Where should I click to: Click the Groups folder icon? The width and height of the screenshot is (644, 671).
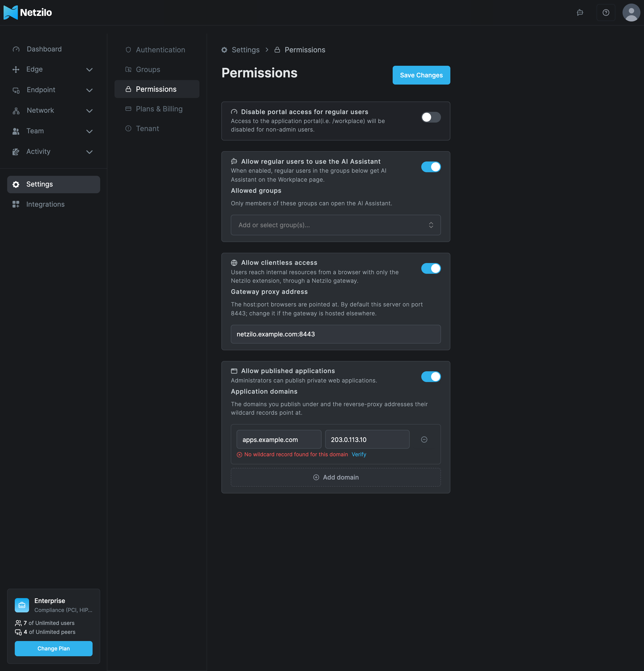click(128, 70)
